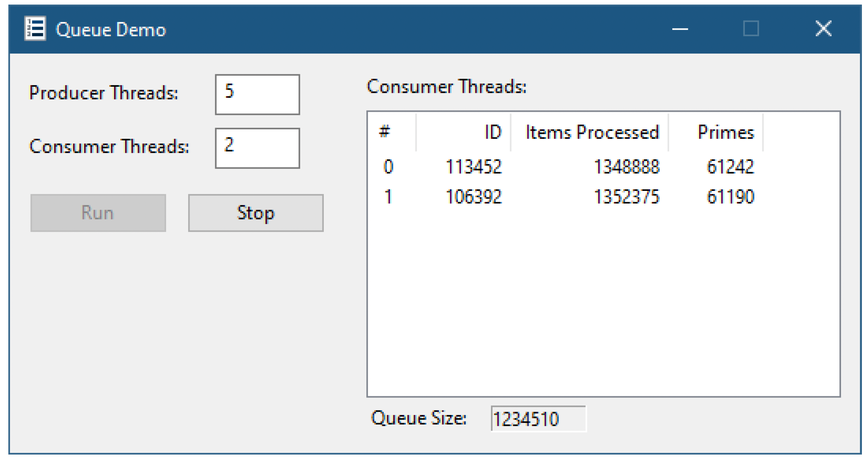Image resolution: width=868 pixels, height=461 pixels.
Task: Sort by the # column header
Action: 392,132
